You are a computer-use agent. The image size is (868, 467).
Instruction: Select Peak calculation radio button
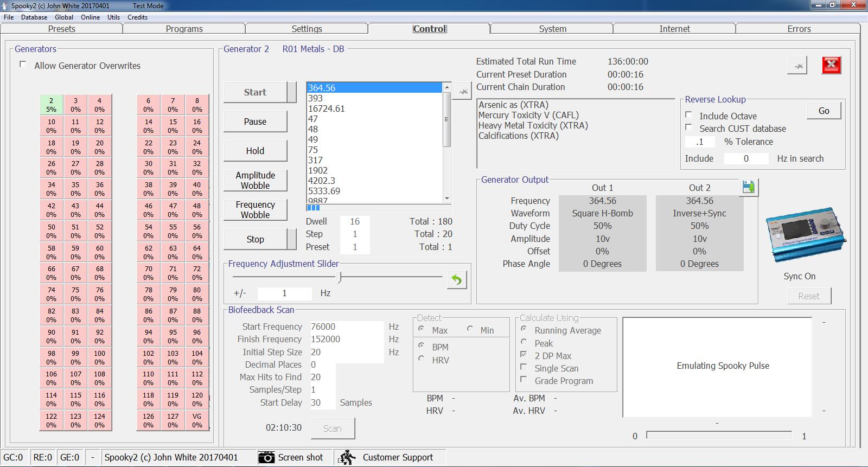pos(524,342)
